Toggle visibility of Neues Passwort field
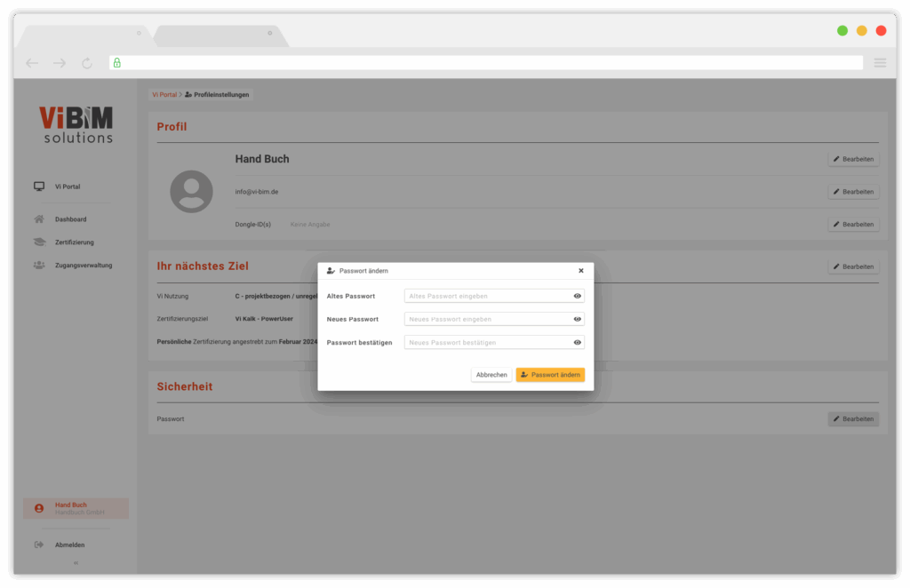This screenshot has width=910, height=588. (x=577, y=319)
